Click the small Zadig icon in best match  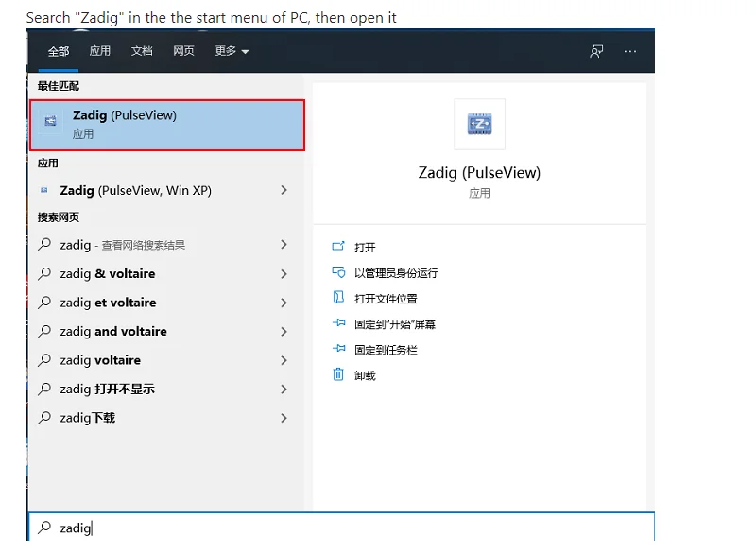coord(50,121)
